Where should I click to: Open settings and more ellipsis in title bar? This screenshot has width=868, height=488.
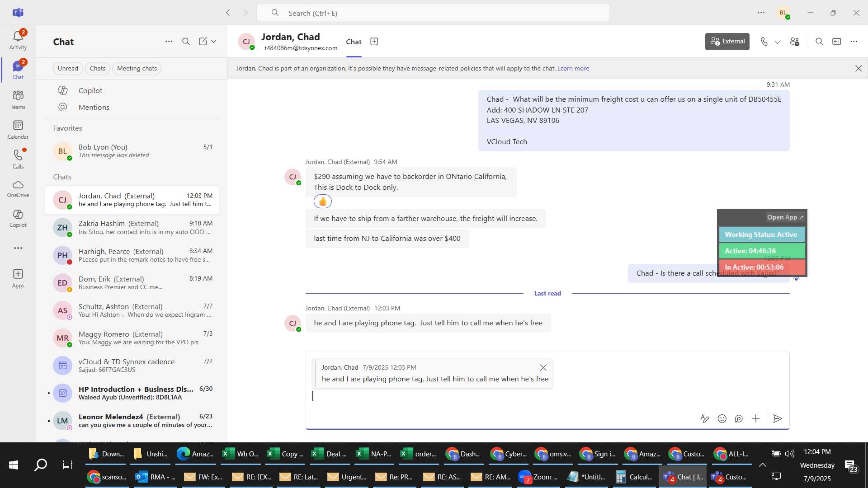pyautogui.click(x=761, y=13)
